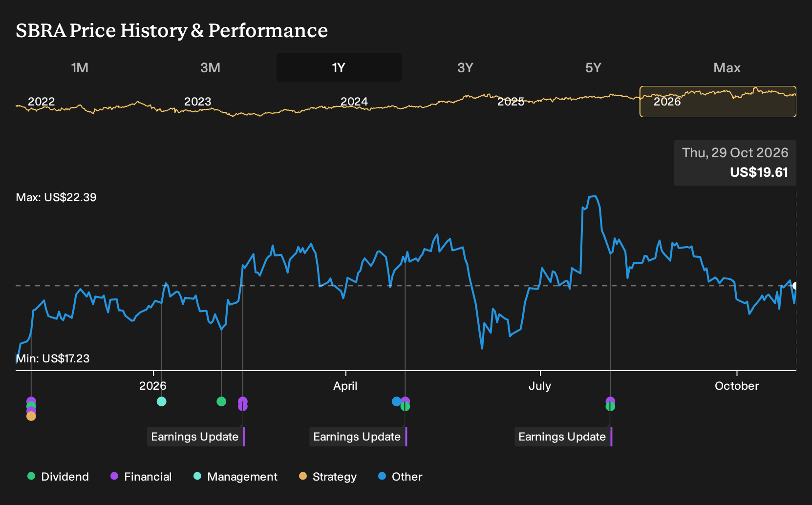Click the 'July' x-axis label
The image size is (812, 505).
click(540, 386)
